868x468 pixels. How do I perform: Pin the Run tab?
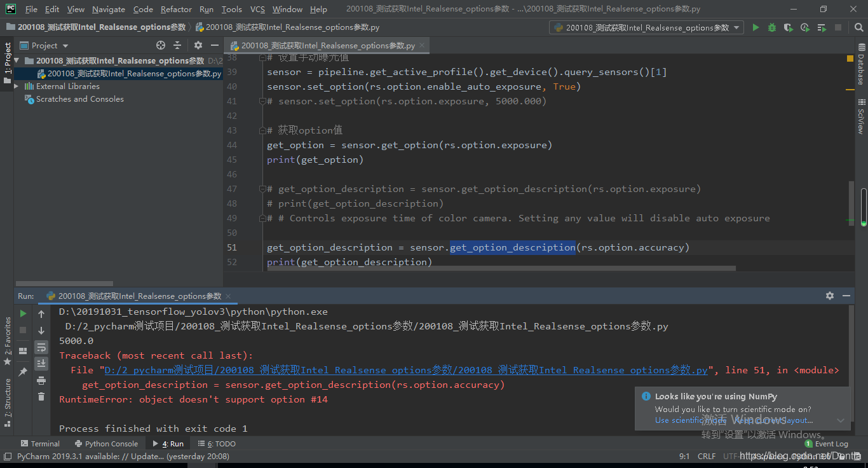tap(23, 371)
